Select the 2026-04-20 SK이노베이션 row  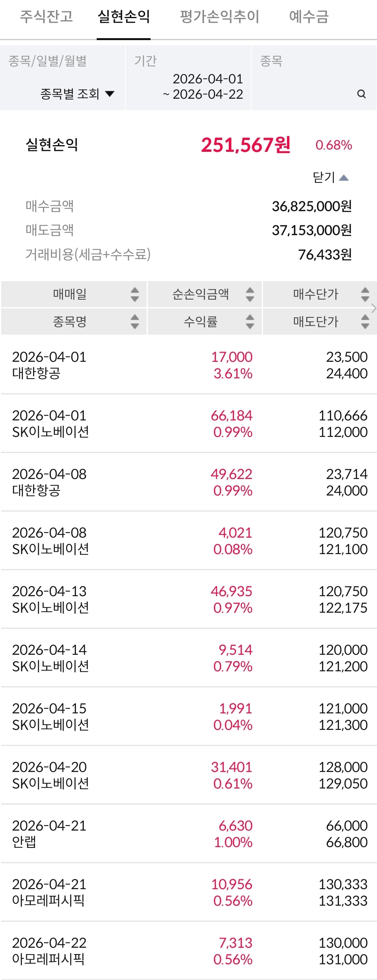189,775
